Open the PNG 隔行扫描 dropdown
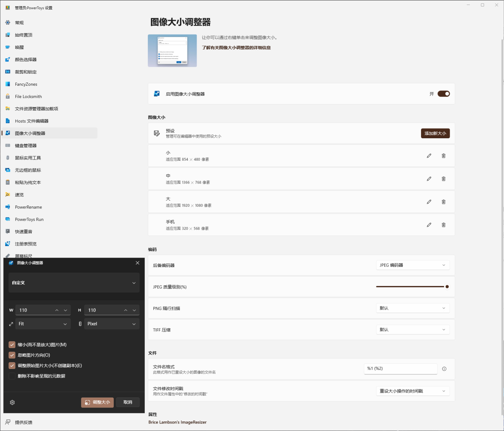 tap(413, 308)
